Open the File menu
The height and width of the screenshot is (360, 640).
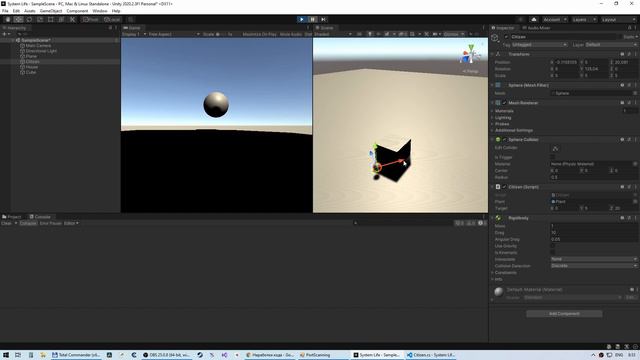pyautogui.click(x=5, y=11)
